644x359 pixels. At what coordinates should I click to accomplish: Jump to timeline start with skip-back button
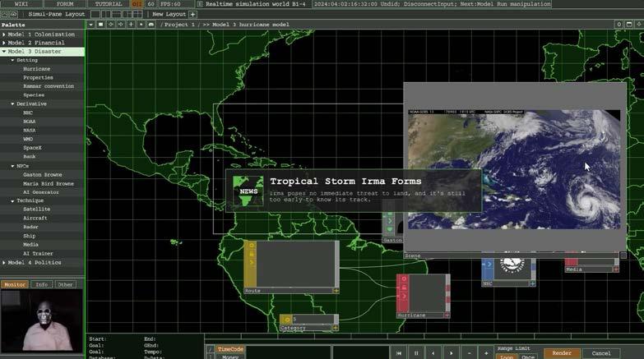tap(399, 352)
